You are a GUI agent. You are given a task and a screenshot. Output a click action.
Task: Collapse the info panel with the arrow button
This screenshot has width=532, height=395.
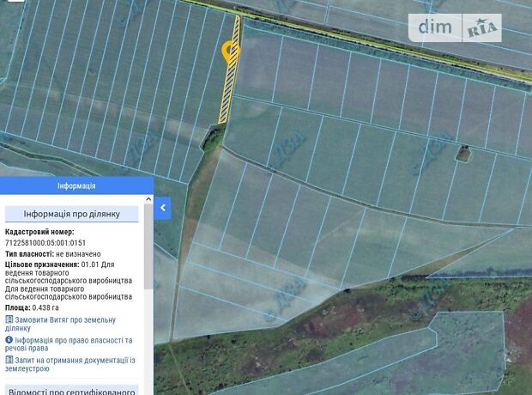tap(163, 207)
